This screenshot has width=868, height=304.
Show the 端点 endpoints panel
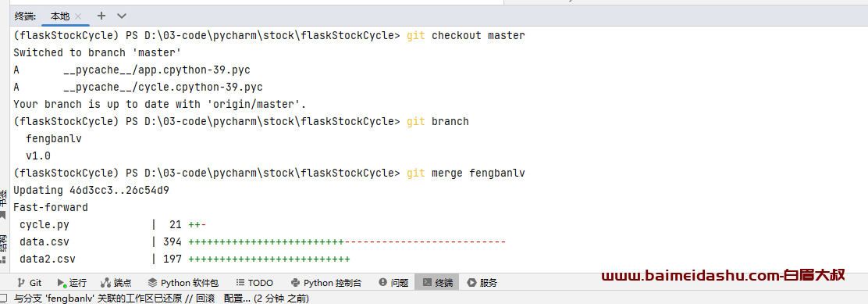click(x=116, y=282)
